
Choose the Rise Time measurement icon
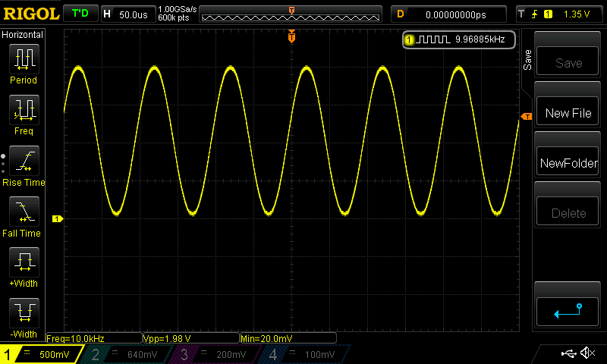(x=24, y=161)
